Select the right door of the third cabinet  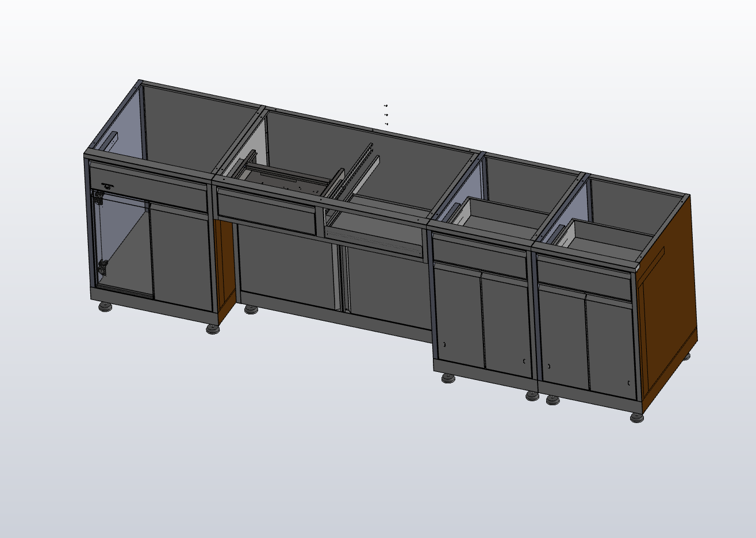[x=506, y=326]
